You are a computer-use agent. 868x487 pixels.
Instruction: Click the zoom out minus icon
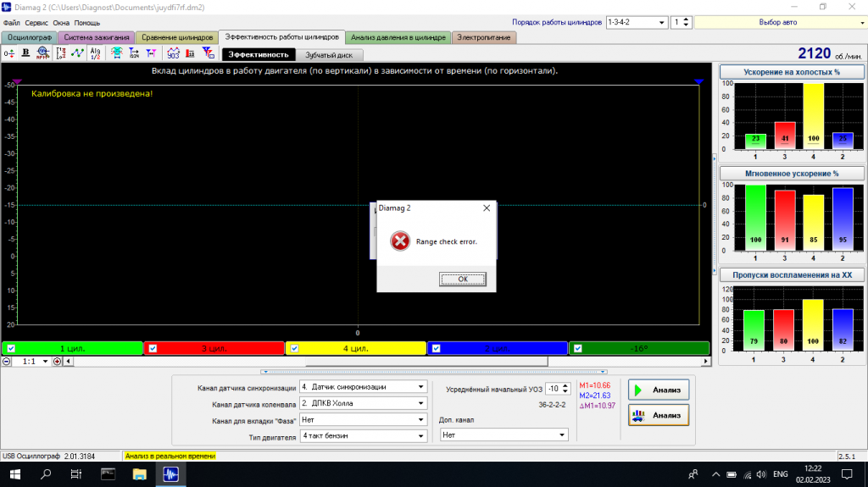(7, 362)
